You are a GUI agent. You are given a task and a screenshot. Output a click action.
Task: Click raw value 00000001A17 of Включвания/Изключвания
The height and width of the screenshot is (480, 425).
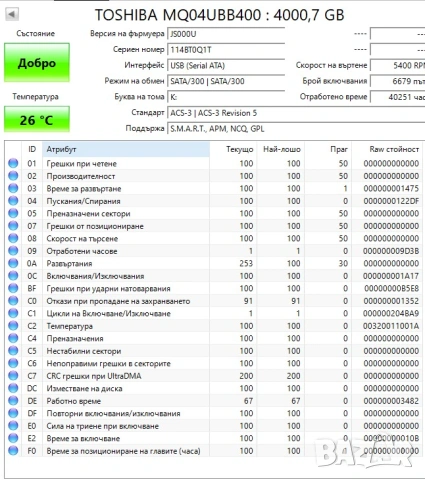click(x=391, y=276)
